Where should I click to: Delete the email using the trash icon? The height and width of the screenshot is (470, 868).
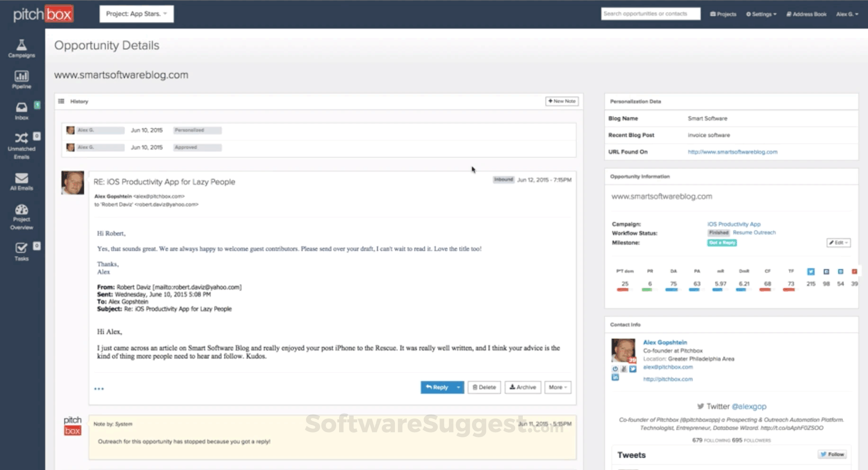(484, 387)
